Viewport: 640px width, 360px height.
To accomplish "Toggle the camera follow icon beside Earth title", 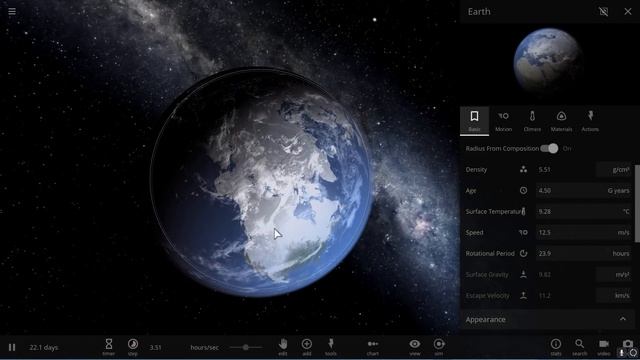I will point(603,11).
